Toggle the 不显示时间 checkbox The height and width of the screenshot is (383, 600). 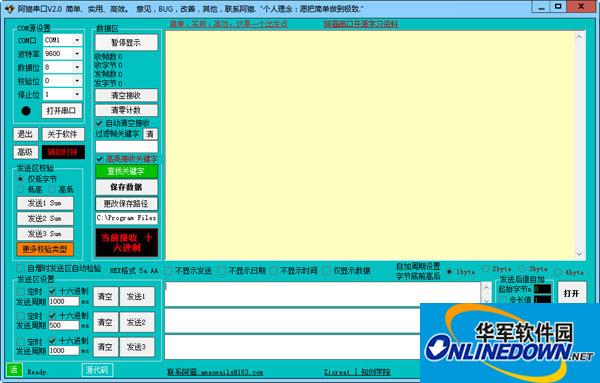(x=274, y=271)
